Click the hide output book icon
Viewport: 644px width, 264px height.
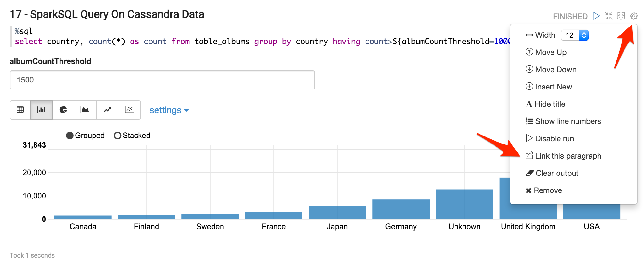(621, 16)
